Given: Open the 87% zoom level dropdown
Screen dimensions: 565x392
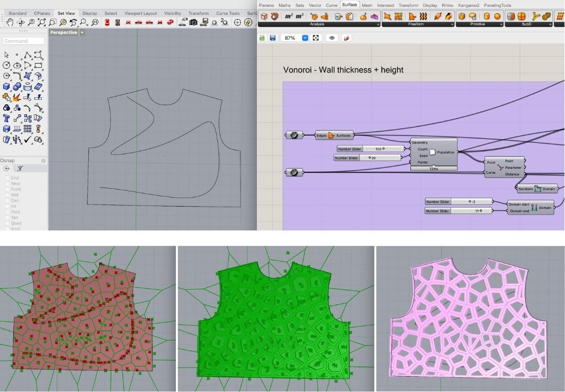Looking at the screenshot, I should tap(305, 38).
